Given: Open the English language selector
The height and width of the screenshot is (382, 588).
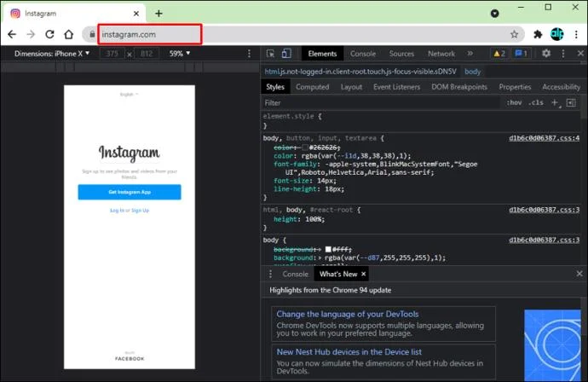Looking at the screenshot, I should (x=129, y=94).
